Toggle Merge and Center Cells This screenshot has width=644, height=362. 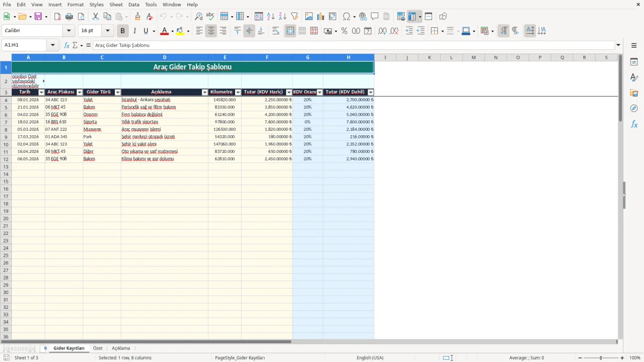[290, 31]
